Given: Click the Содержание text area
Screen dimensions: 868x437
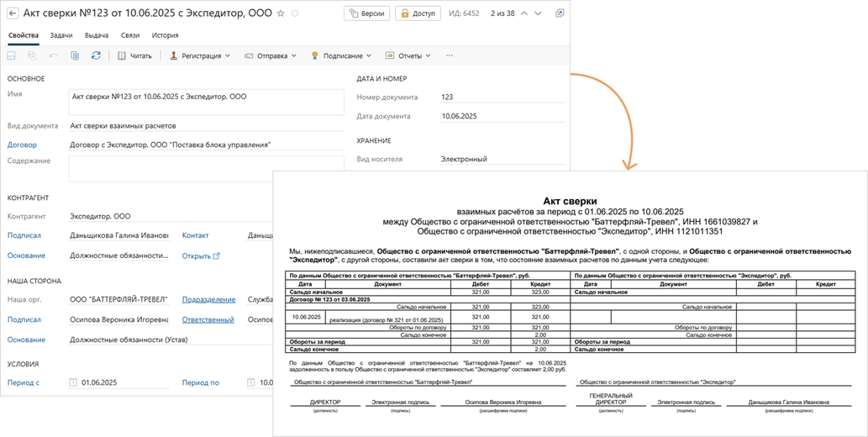Looking at the screenshot, I should 206,168.
